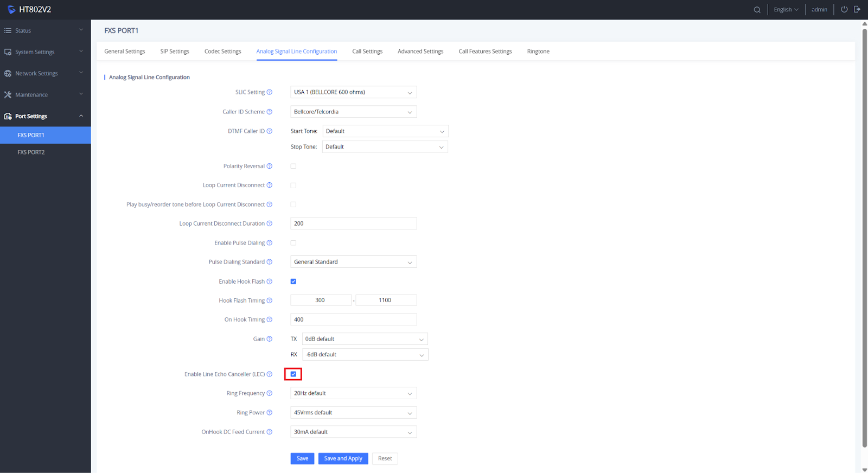Click the admin user link
The width and height of the screenshot is (868, 473).
[x=819, y=10]
